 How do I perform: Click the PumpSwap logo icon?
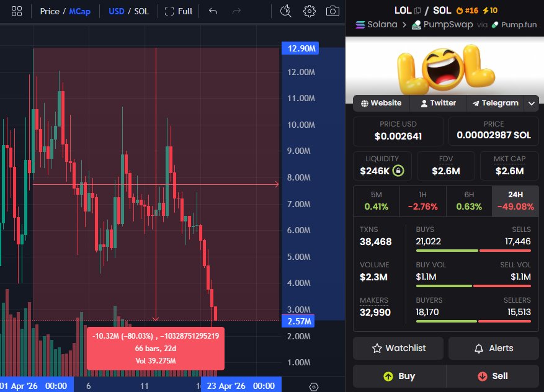416,25
